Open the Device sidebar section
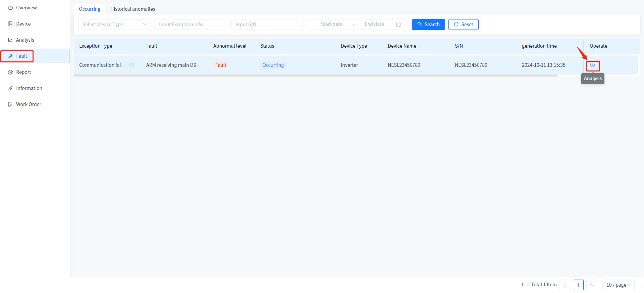 pos(23,24)
